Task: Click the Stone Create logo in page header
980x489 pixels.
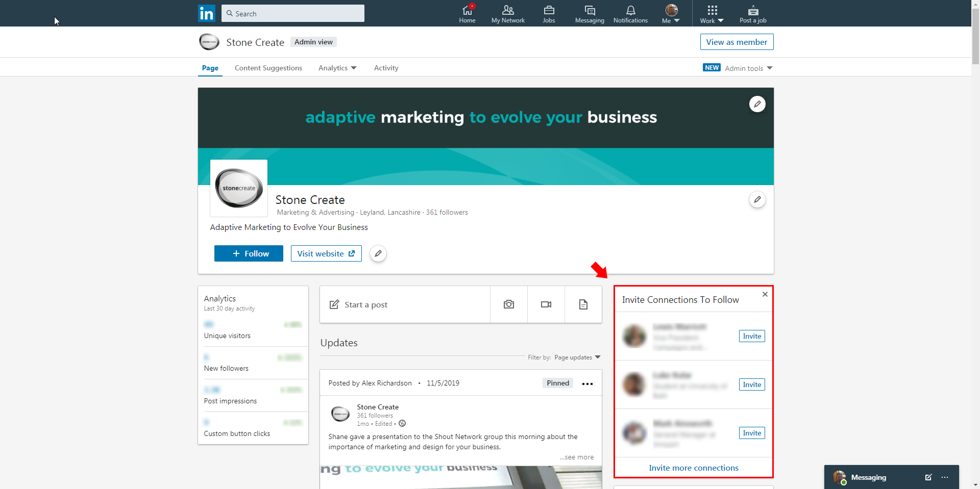Action: click(209, 42)
